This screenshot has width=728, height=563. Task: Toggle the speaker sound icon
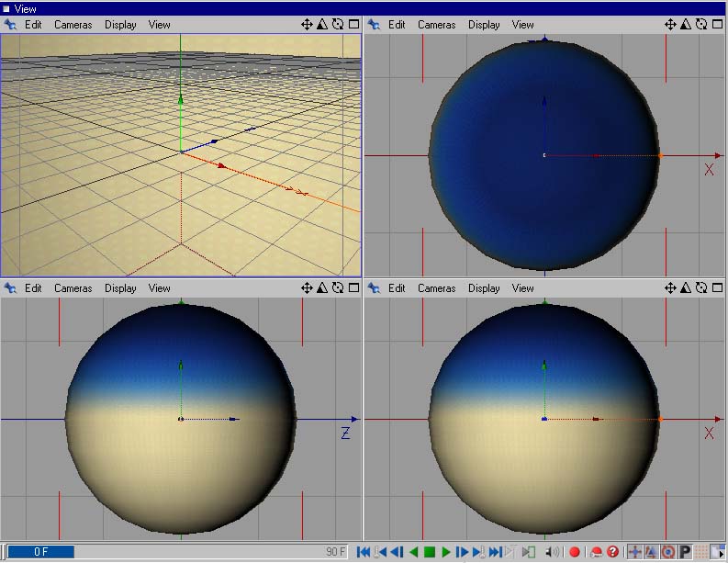[x=552, y=552]
